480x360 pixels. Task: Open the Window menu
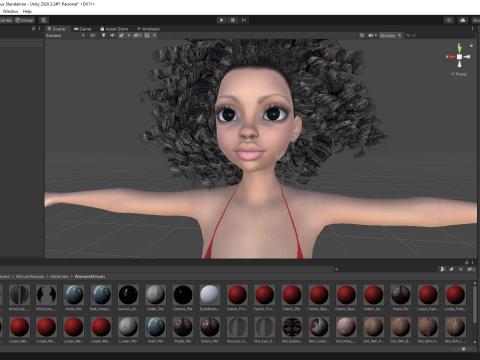(x=10, y=11)
